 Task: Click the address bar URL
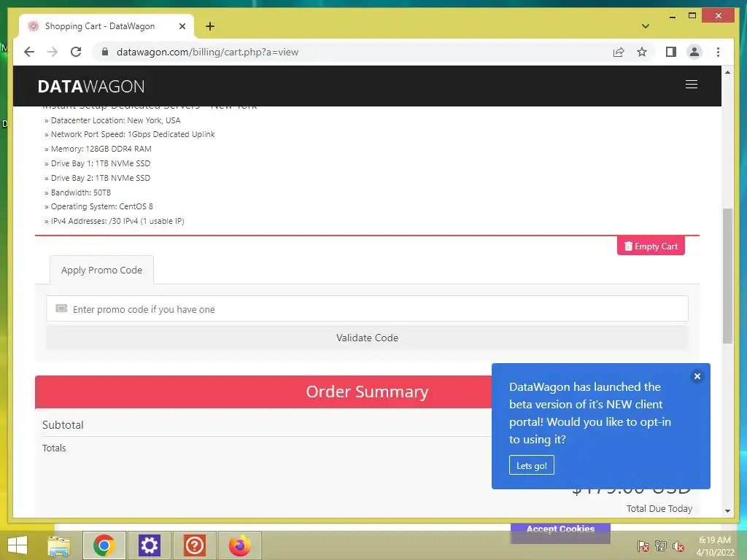[x=207, y=52]
